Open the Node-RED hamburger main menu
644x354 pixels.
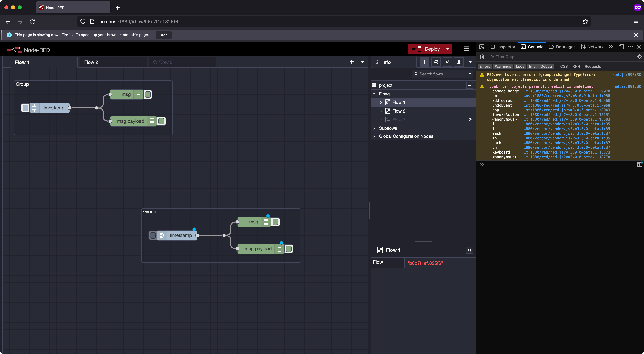tap(466, 49)
